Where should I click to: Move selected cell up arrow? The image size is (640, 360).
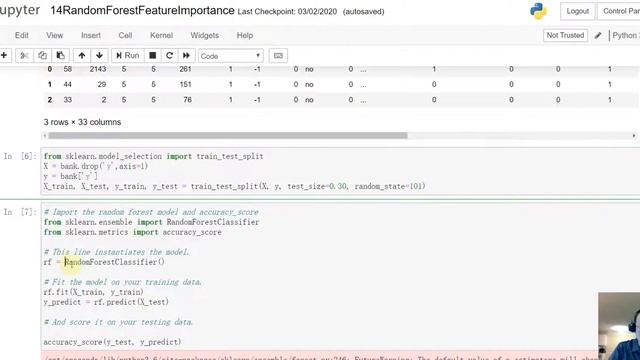point(82,56)
